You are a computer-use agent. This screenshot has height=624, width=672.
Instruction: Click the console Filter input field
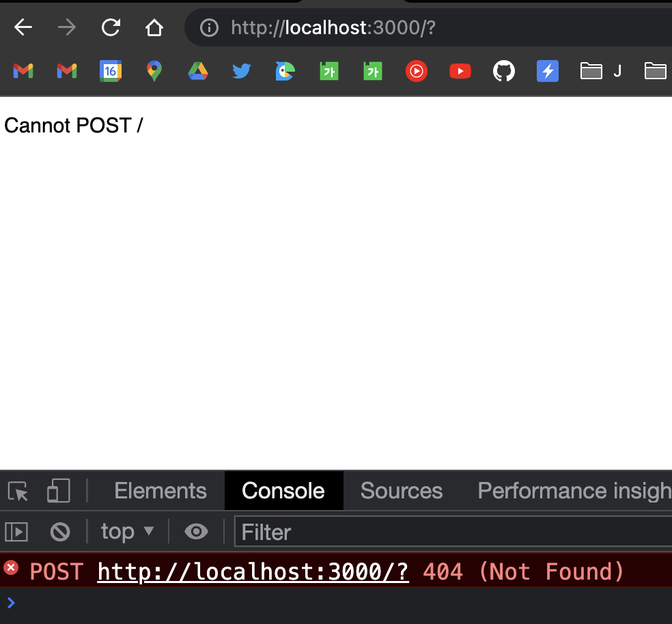453,532
